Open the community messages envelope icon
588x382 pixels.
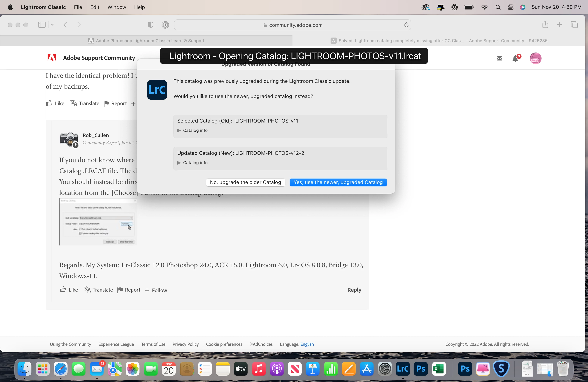pyautogui.click(x=499, y=59)
